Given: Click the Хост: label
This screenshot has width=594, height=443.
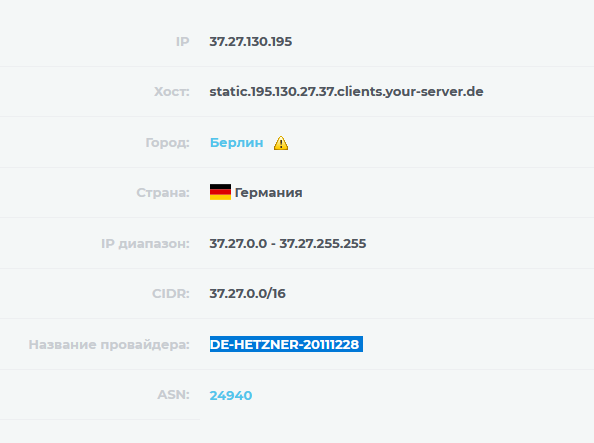Looking at the screenshot, I should point(172,92).
